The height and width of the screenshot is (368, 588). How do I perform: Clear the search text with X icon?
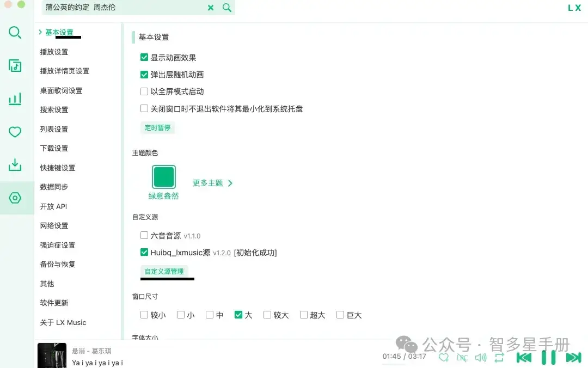point(211,8)
